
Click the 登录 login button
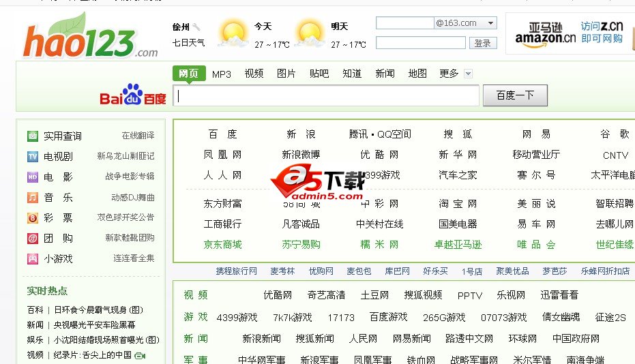(x=483, y=43)
